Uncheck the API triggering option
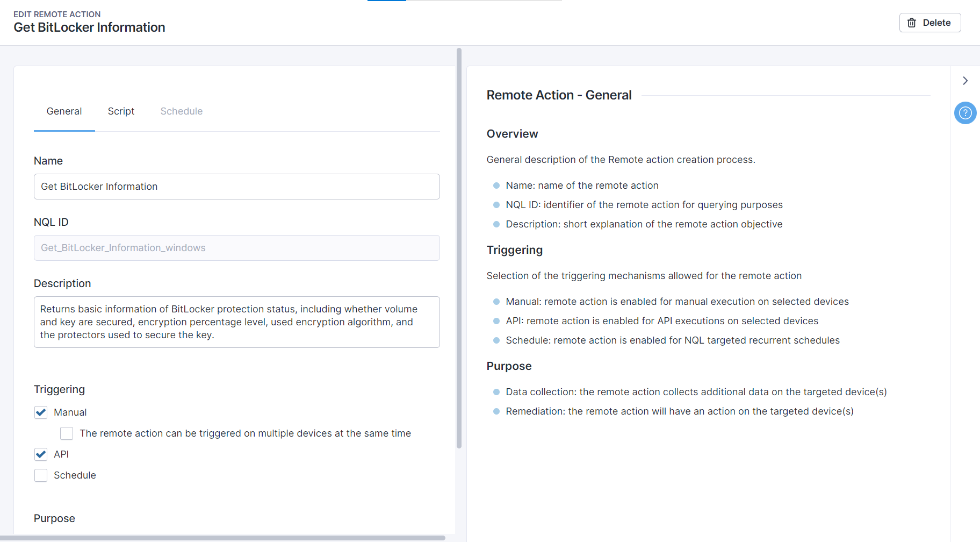 pyautogui.click(x=40, y=454)
